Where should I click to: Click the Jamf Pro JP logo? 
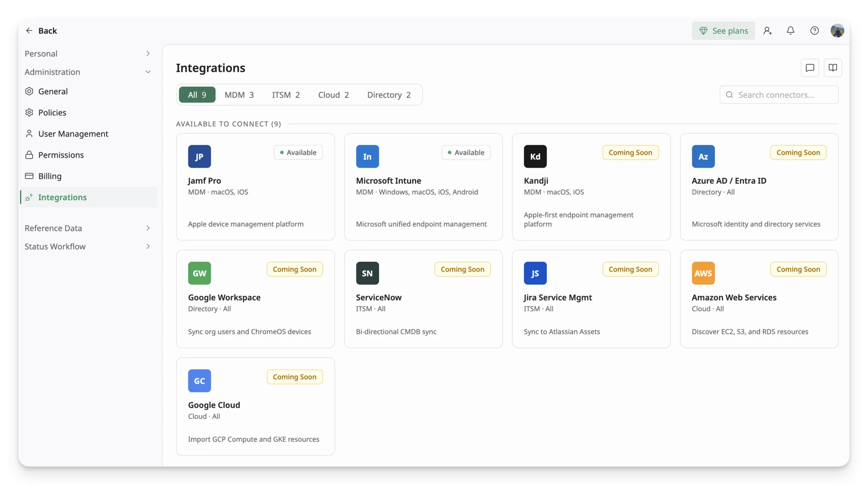click(x=199, y=157)
